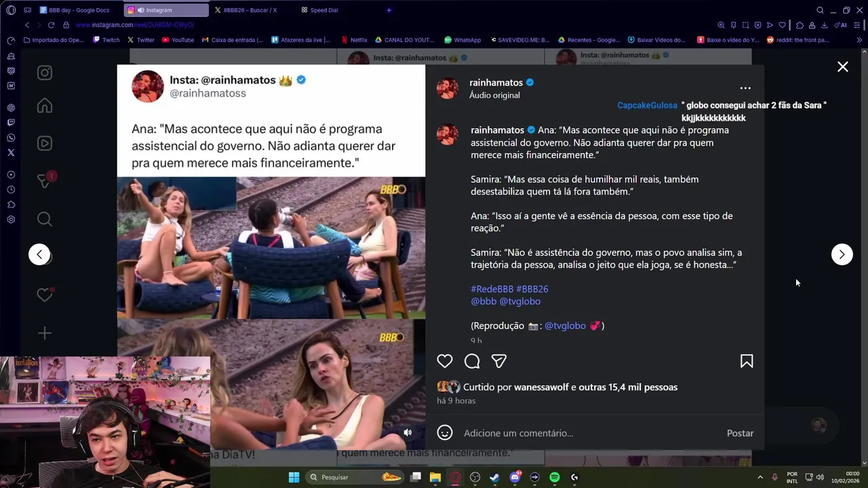This screenshot has height=488, width=868.
Task: Open the downloads icon in the toolbar
Action: [824, 25]
